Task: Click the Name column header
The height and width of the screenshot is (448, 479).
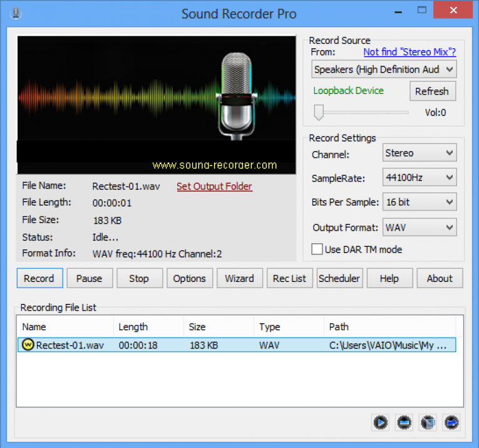Action: click(x=65, y=326)
